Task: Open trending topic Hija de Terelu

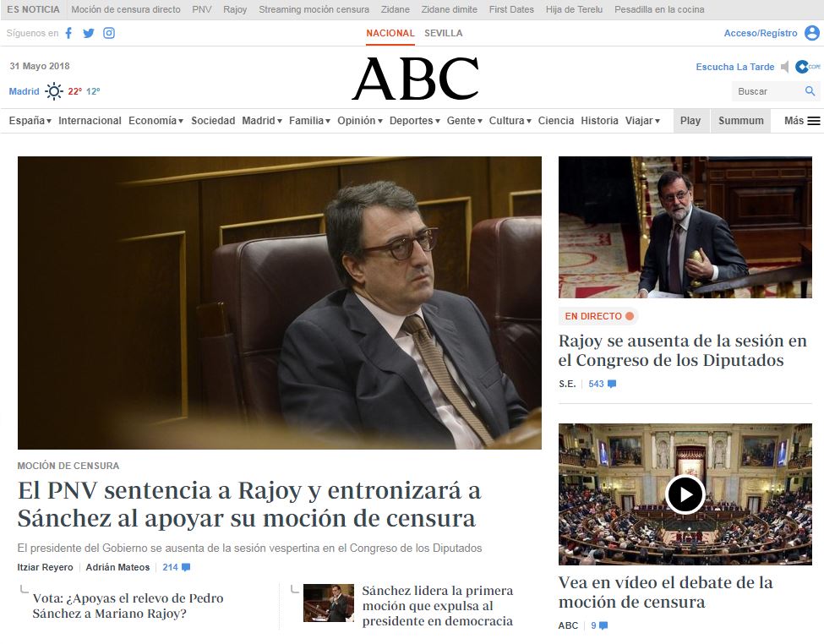Action: [x=574, y=9]
